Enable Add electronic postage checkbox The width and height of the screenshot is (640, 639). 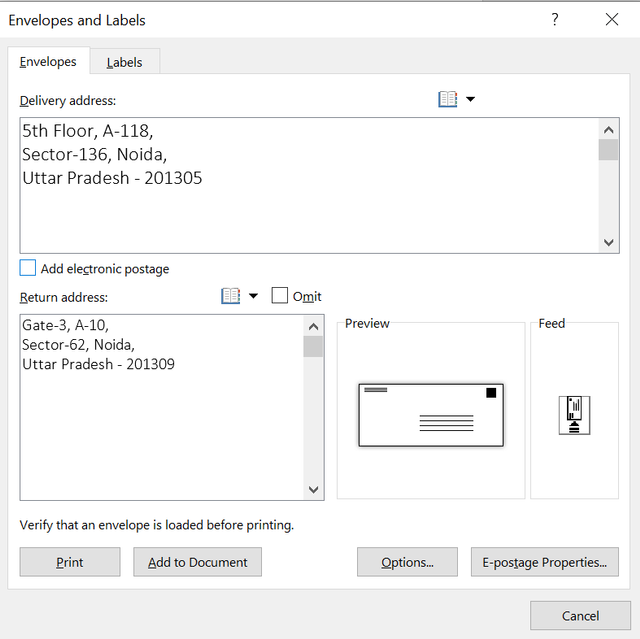tap(28, 268)
